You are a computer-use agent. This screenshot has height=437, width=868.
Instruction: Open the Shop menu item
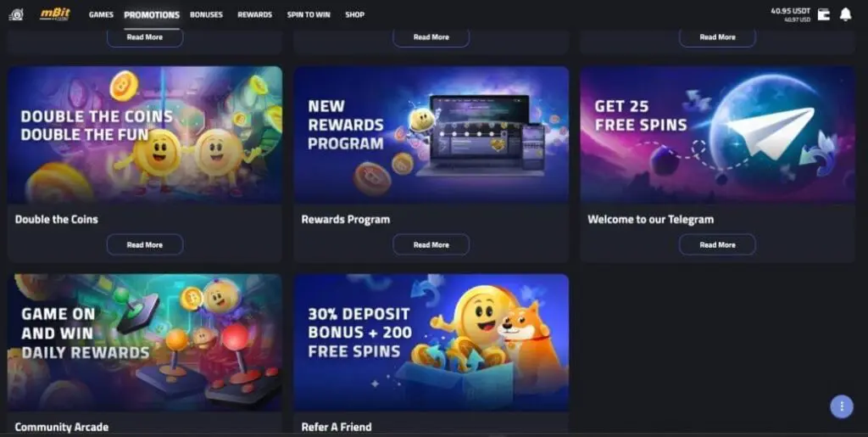(355, 15)
